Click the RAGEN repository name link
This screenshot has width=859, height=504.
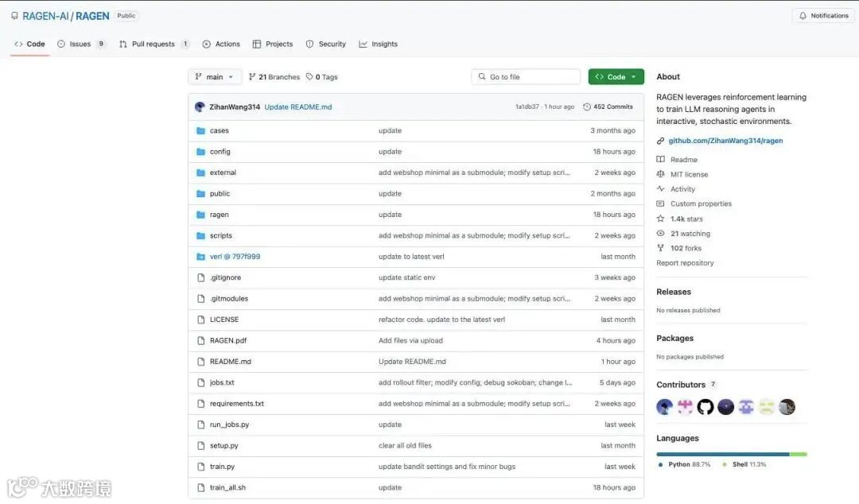click(92, 16)
